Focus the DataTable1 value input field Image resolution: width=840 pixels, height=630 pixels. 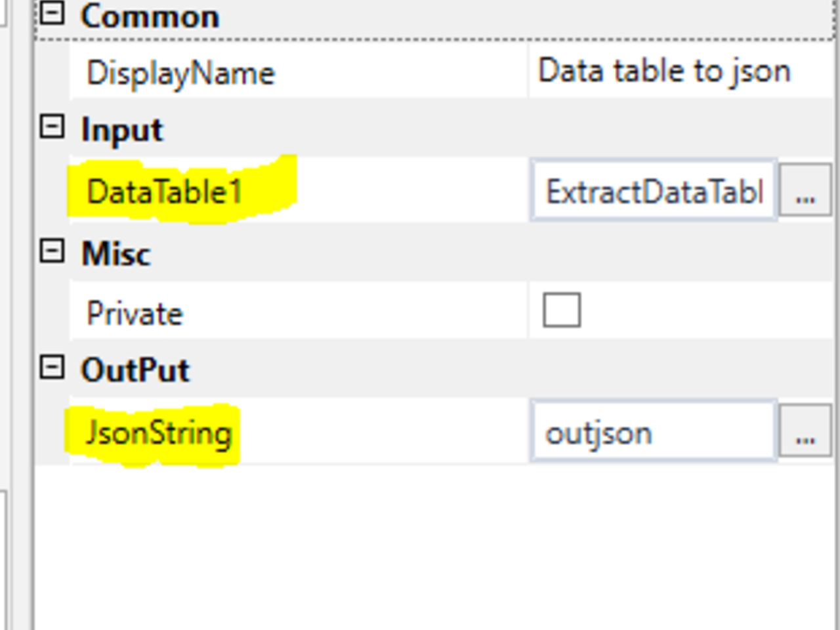(654, 192)
